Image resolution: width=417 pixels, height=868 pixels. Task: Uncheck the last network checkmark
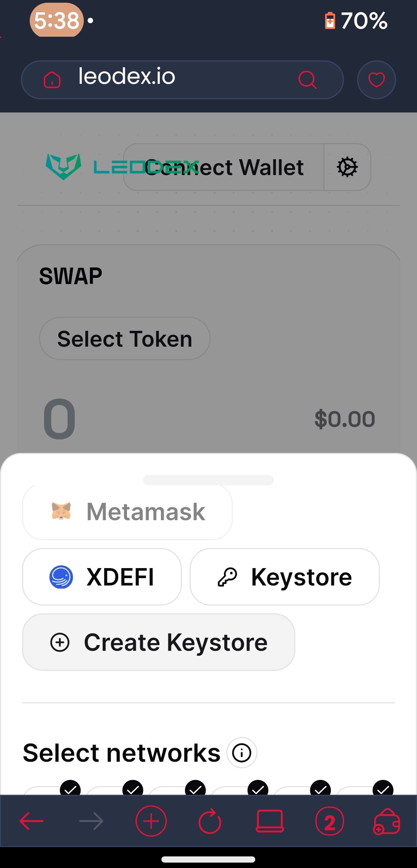tap(383, 788)
